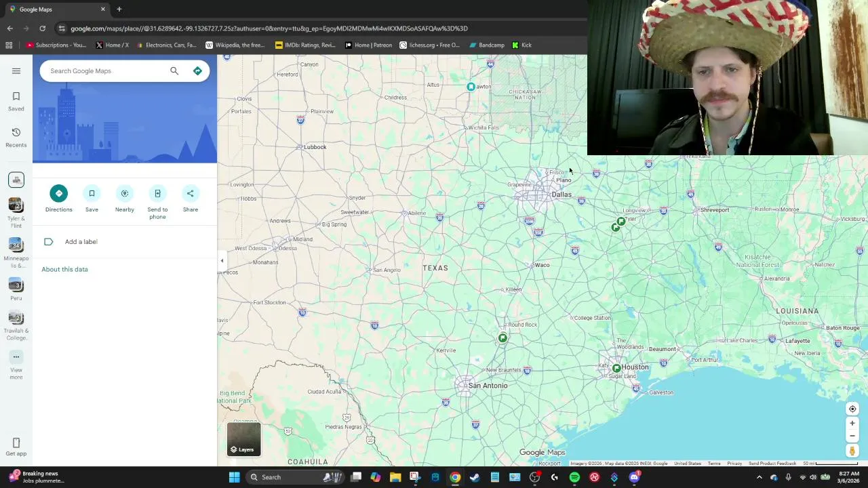Open Subscriptions YouTube bookmark

coord(57,45)
